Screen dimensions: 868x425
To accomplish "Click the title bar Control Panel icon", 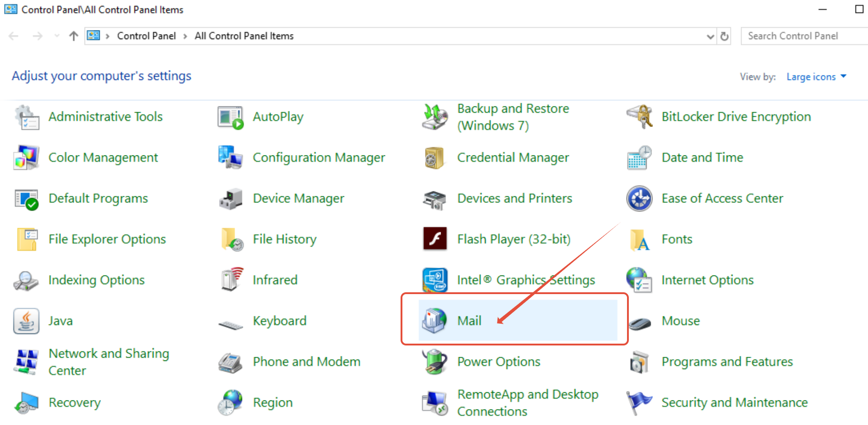I will click(x=10, y=9).
